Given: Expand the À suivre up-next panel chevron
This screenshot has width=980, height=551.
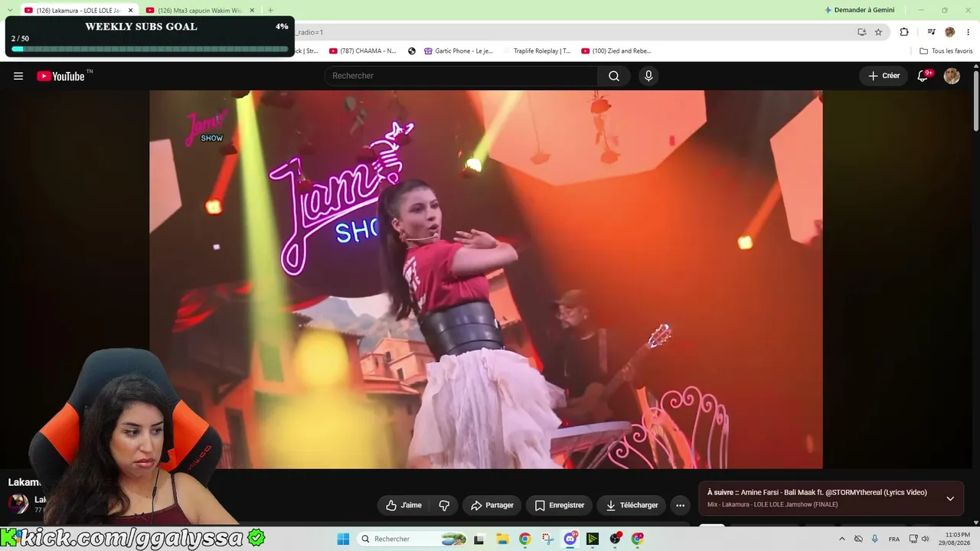Looking at the screenshot, I should point(950,498).
